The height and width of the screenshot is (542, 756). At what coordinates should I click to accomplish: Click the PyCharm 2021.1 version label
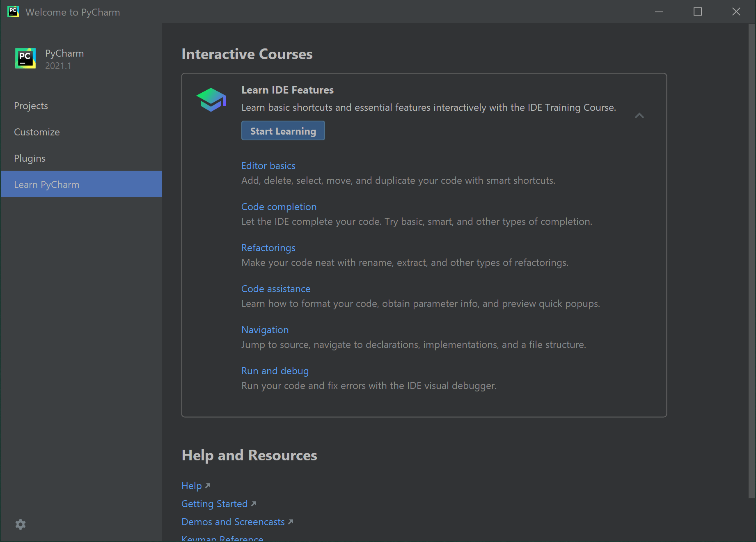(x=58, y=66)
